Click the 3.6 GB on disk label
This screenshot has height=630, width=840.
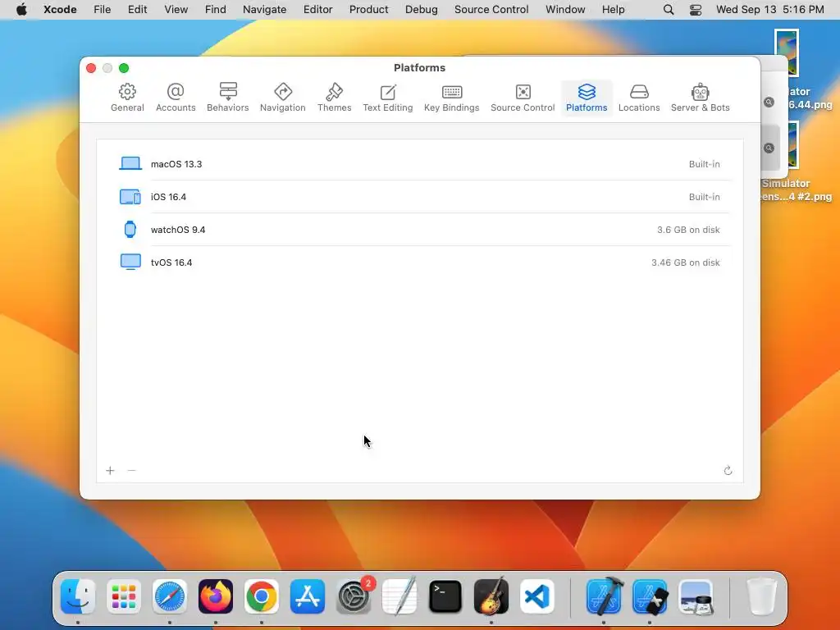[688, 230]
